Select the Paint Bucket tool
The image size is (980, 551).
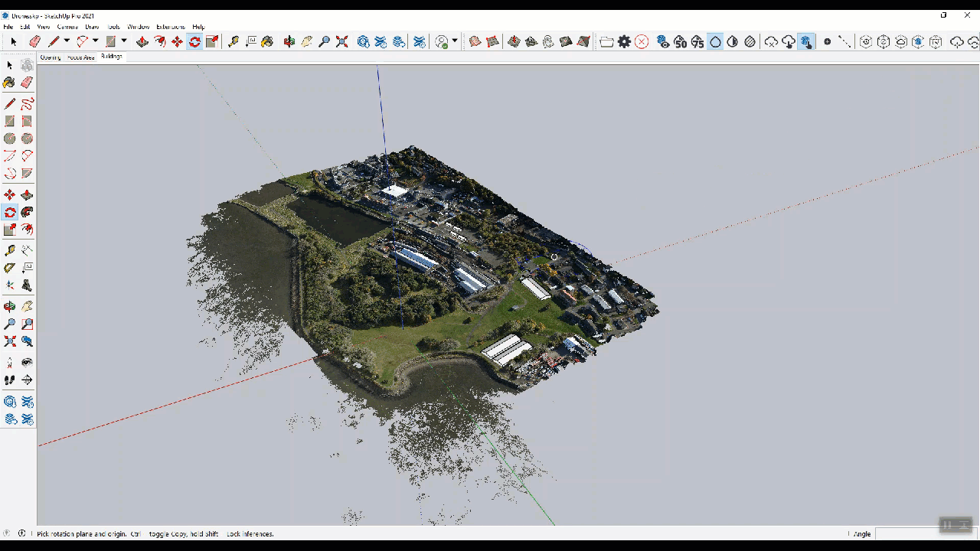tap(10, 82)
